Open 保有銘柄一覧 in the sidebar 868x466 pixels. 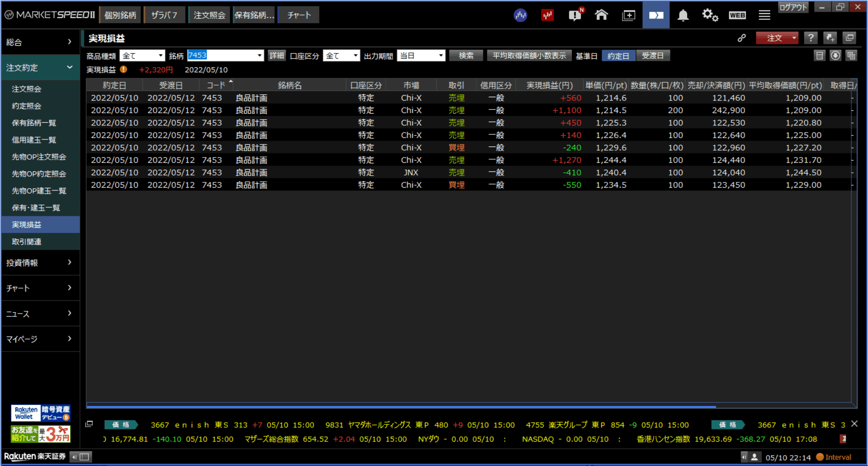(40, 123)
